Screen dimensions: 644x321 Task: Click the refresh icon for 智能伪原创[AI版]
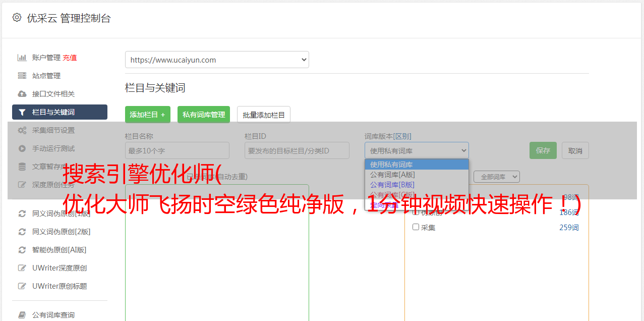coord(22,250)
